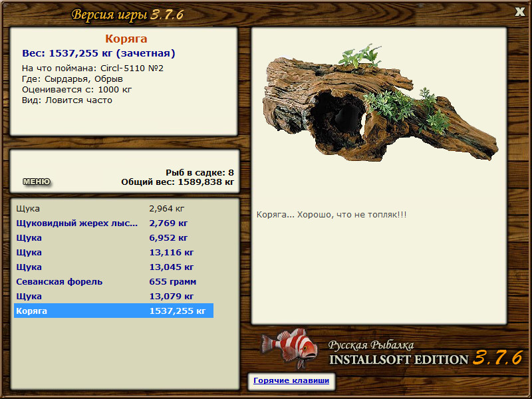The height and width of the screenshot is (399, 532).
Task: Close the window with the X button
Action: [x=520, y=11]
